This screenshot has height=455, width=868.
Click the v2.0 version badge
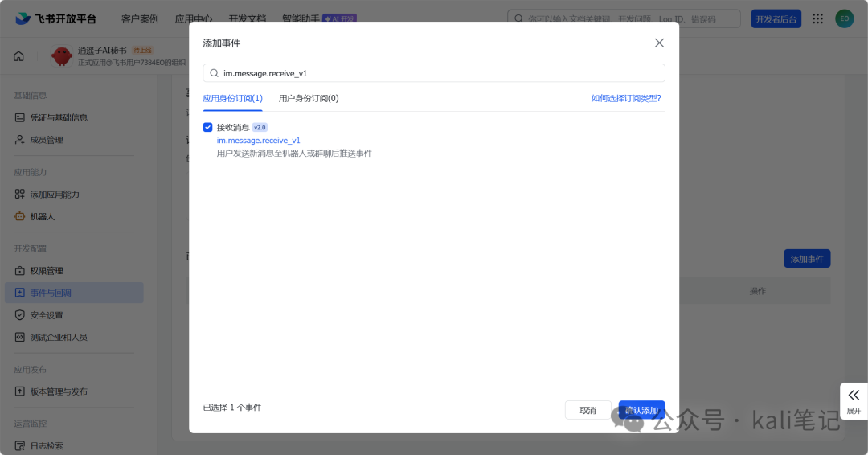point(260,127)
